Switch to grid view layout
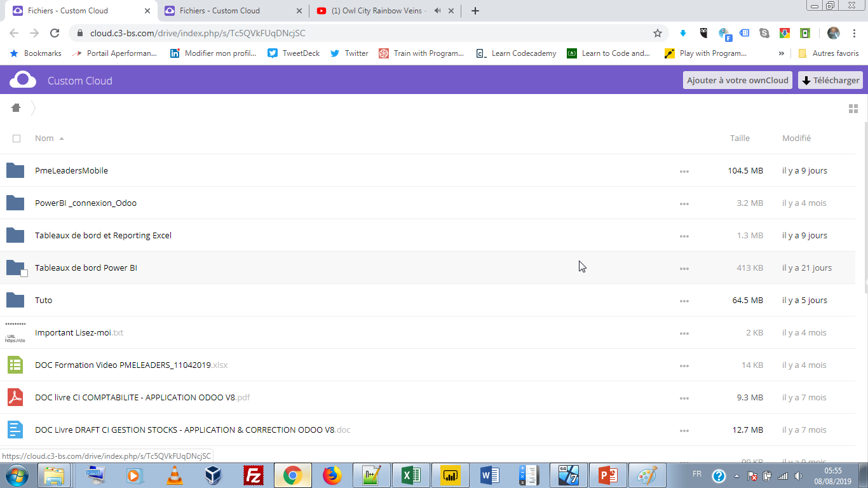 pos(853,109)
